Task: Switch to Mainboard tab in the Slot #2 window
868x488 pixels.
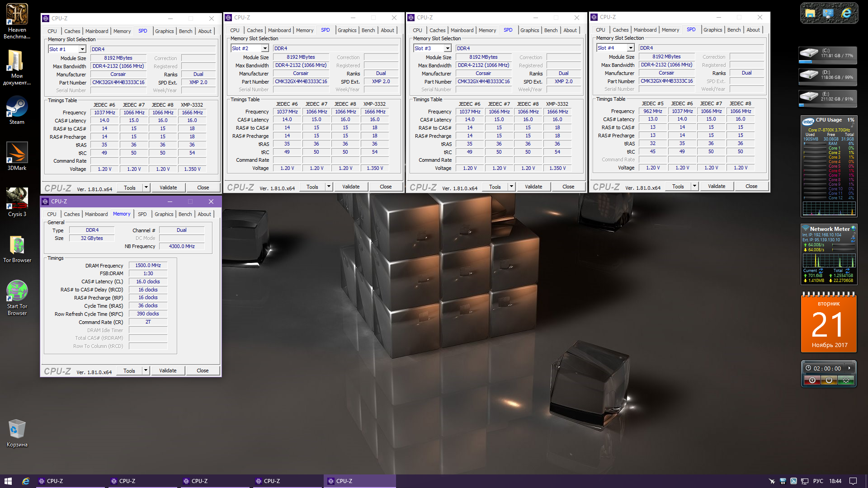Action: pyautogui.click(x=279, y=30)
